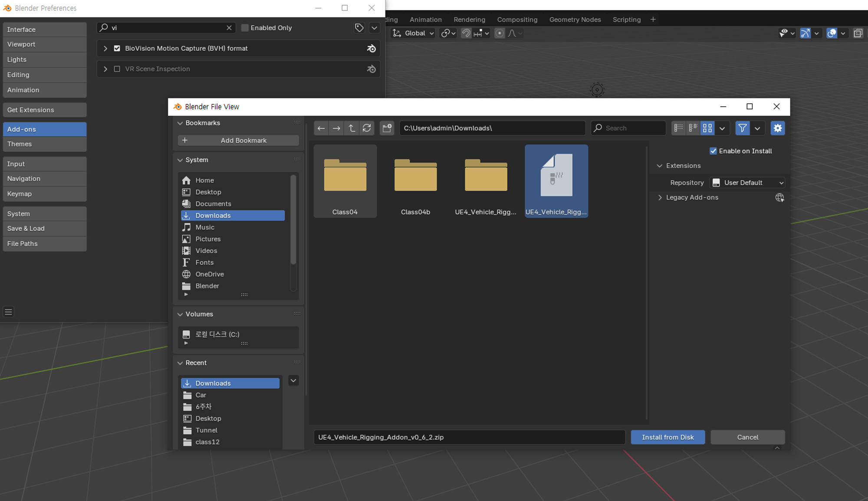This screenshot has width=868, height=501.
Task: Toggle X-ray view icon
Action: pos(858,33)
